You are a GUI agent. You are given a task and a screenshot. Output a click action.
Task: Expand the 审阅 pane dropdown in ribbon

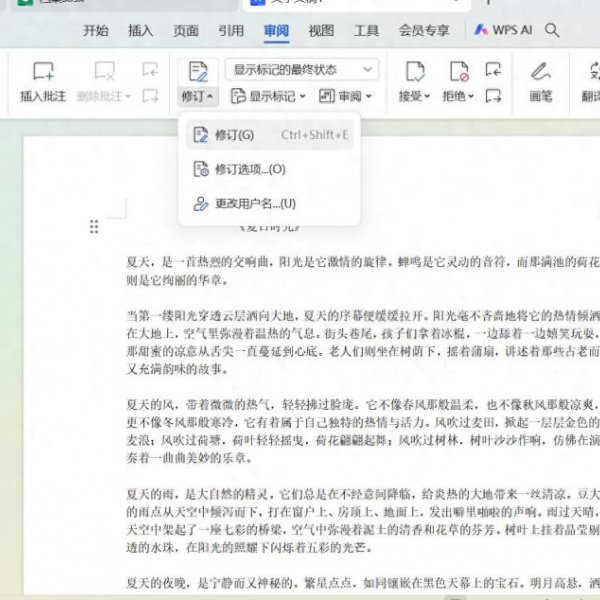click(346, 97)
